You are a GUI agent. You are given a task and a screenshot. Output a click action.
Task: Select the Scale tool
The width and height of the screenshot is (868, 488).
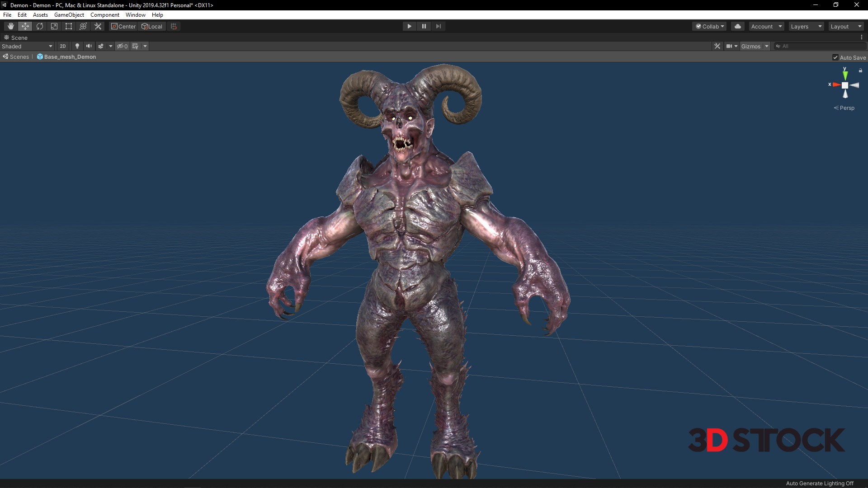click(x=54, y=26)
